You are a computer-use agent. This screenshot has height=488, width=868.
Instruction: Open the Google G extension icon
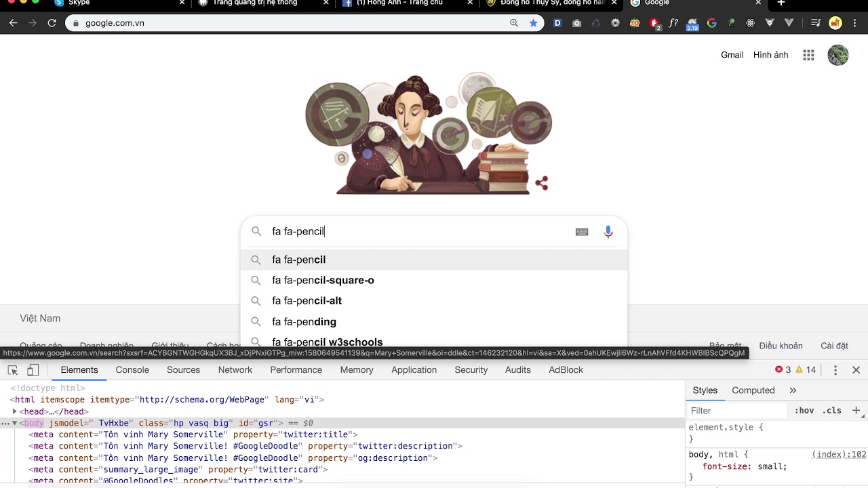pos(711,23)
